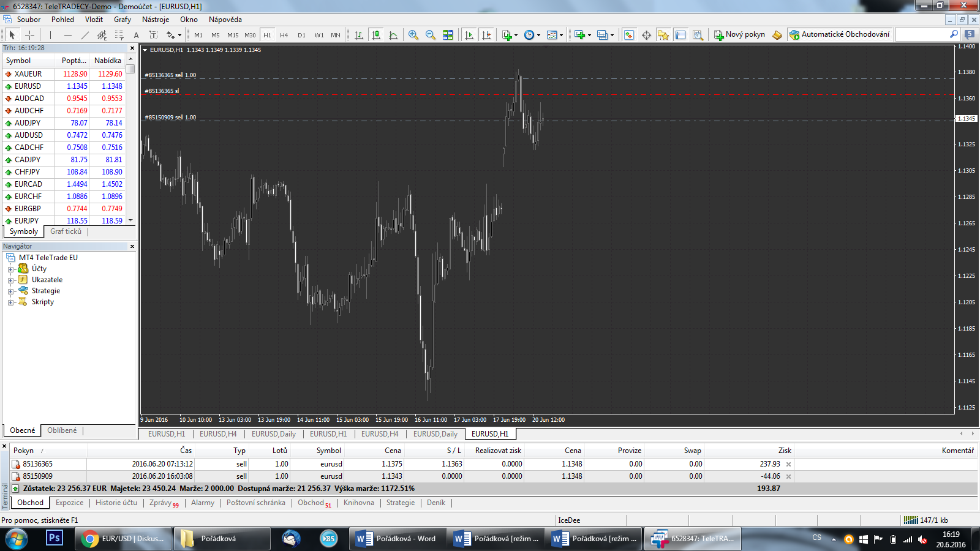
Task: Select the text label tool
Action: [153, 35]
